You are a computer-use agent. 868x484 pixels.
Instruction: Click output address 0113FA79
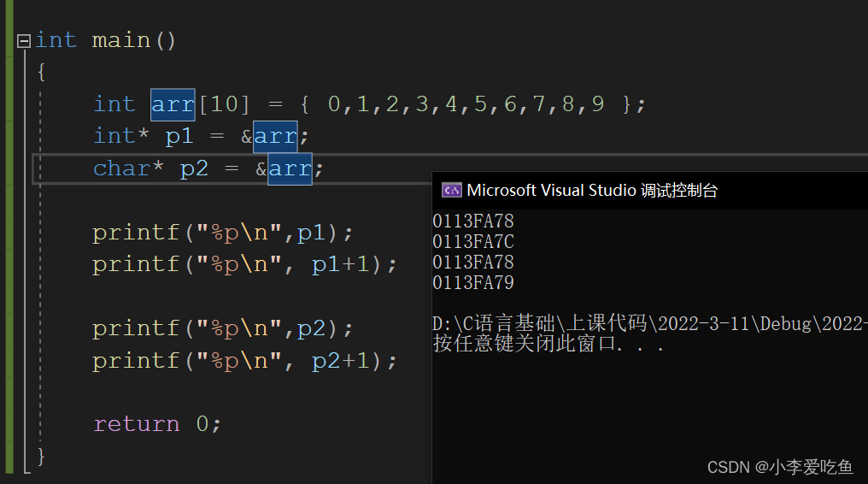pos(473,282)
